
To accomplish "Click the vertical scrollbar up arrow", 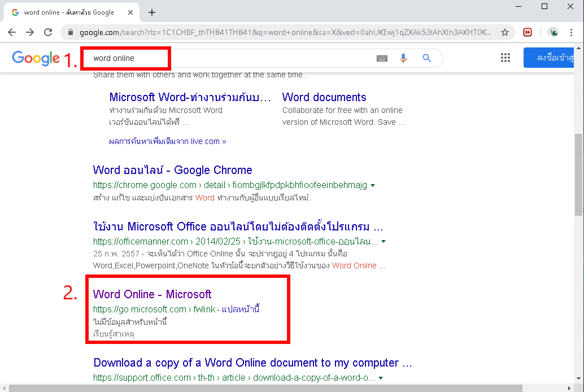I will click(578, 48).
